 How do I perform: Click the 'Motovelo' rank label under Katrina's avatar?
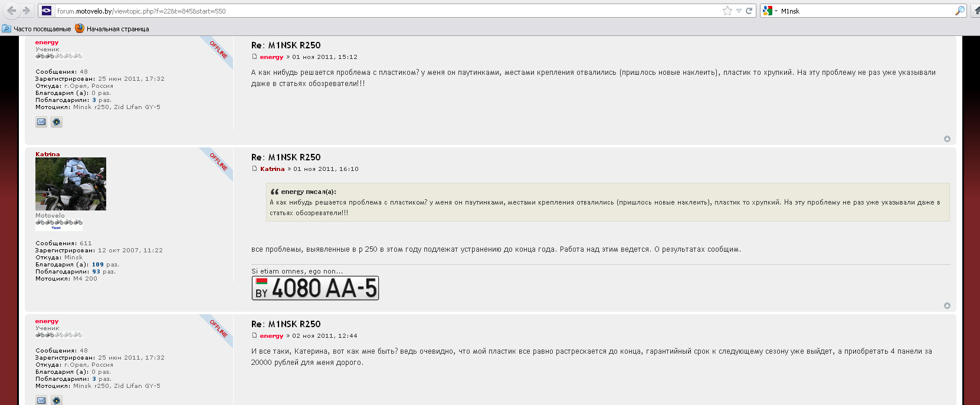point(50,216)
